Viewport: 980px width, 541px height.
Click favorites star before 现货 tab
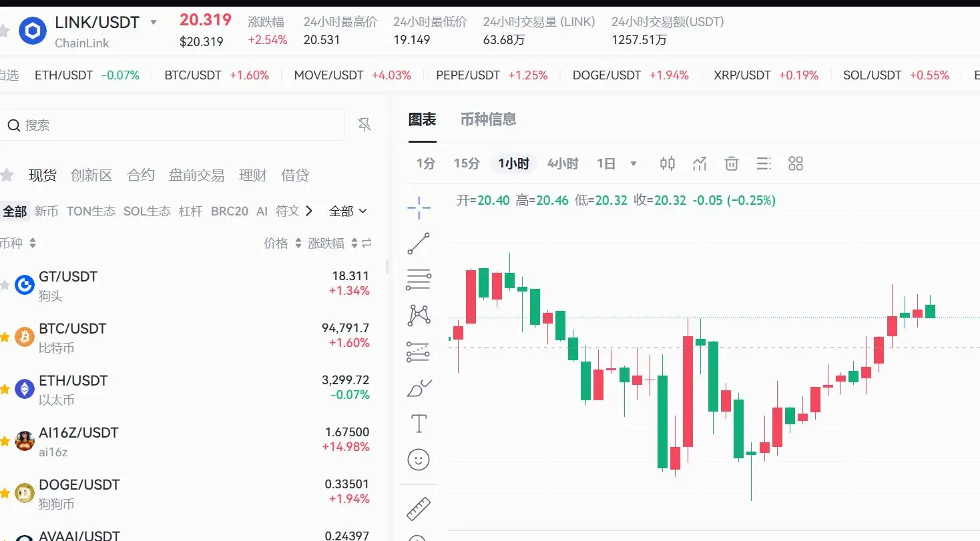[x=7, y=175]
